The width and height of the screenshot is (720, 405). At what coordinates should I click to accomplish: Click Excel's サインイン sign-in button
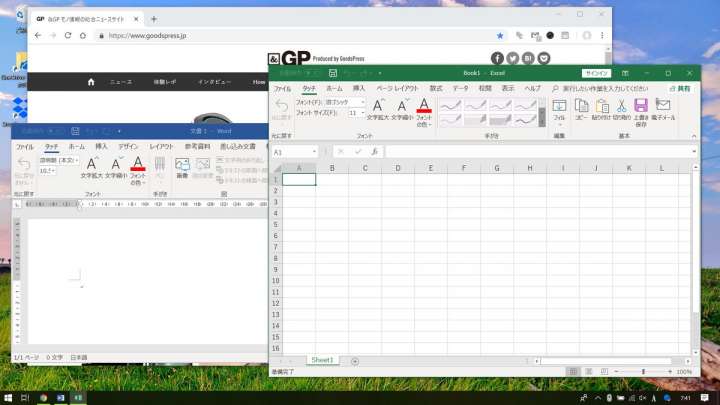[x=596, y=73]
